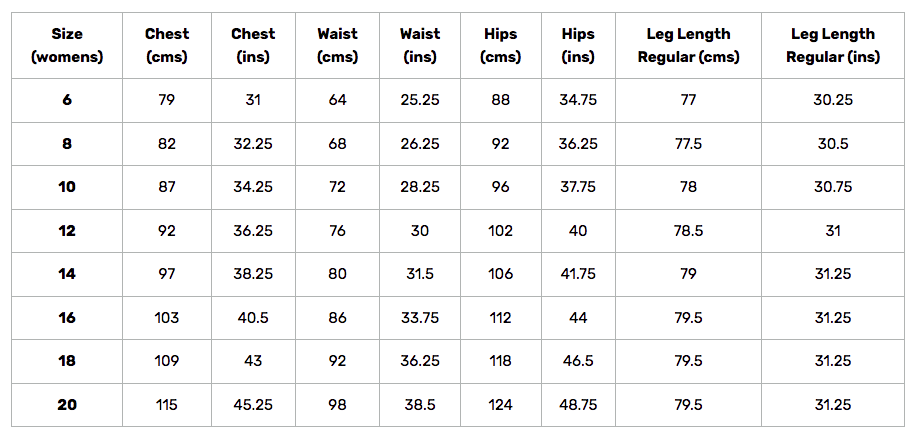Click the size 20 row label
Screen dimensions: 918x438
pos(67,405)
